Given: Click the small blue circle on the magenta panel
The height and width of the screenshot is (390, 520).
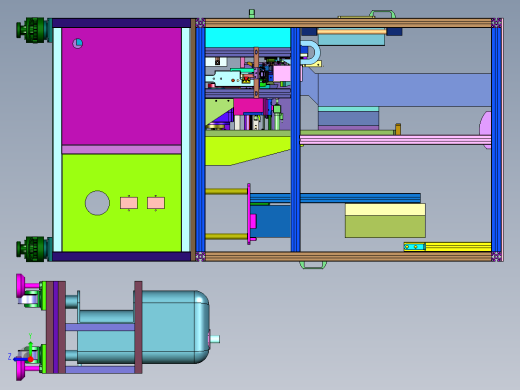Looking at the screenshot, I should 78,43.
